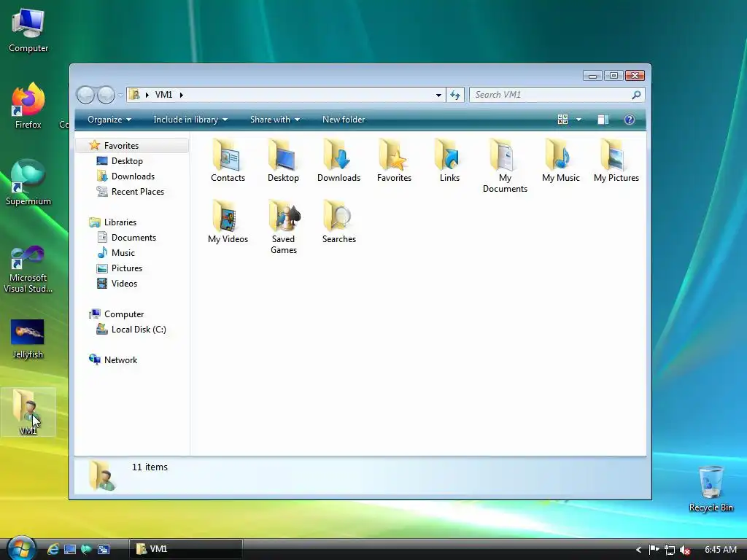Click the Back navigation button

(85, 95)
